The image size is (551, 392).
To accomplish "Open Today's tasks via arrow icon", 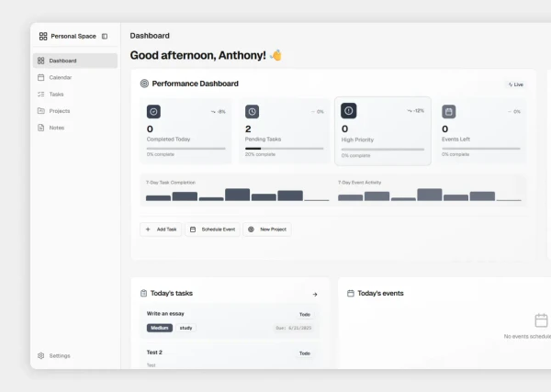I will [315, 294].
